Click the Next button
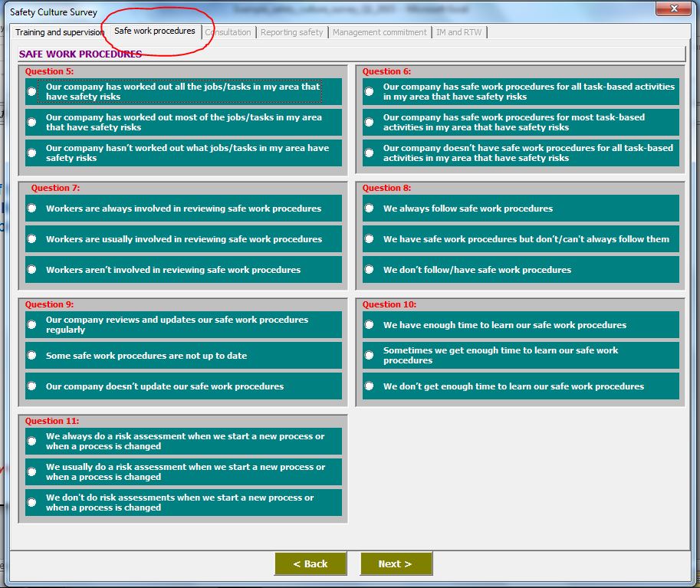 [396, 563]
